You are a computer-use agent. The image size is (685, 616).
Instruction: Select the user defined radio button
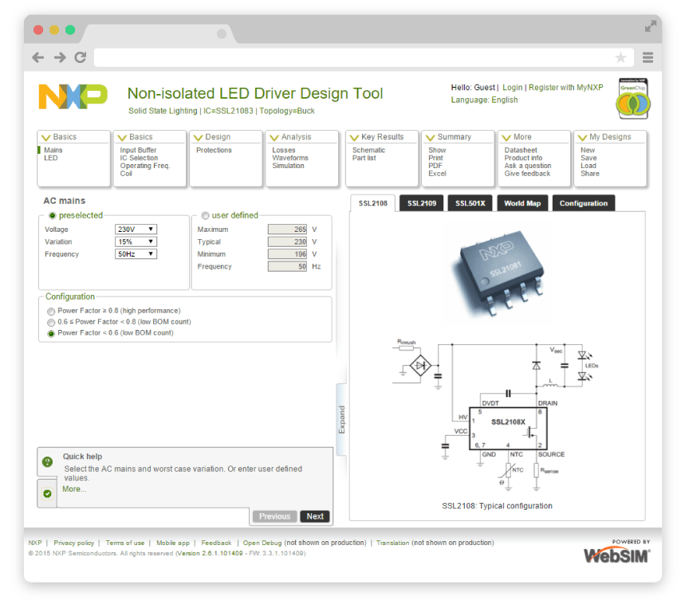205,216
